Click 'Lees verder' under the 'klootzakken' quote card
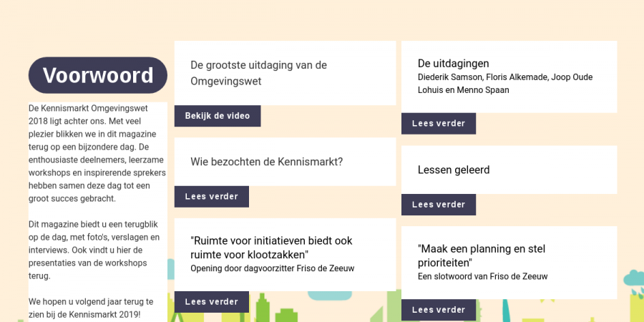The width and height of the screenshot is (644, 322). pos(212,302)
